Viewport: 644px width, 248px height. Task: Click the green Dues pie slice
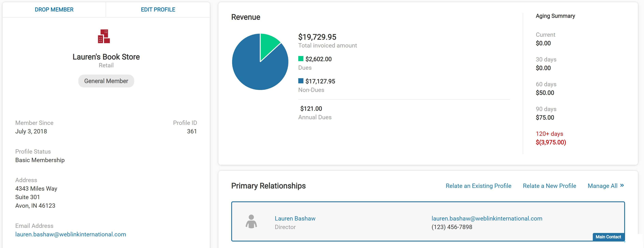click(269, 45)
